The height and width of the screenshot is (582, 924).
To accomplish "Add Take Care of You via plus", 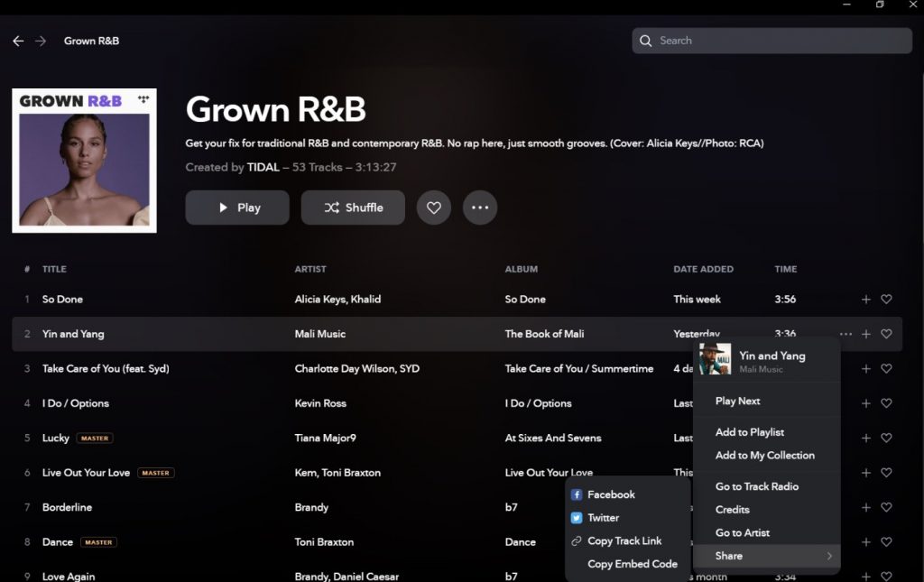I will [x=865, y=369].
